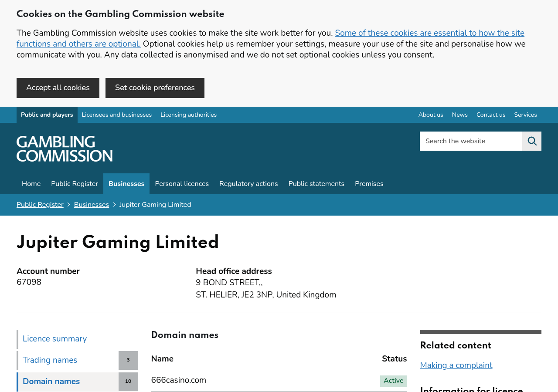Screen dimensions: 558x392
Task: Open Personal licences navigation item
Action: [x=182, y=184]
